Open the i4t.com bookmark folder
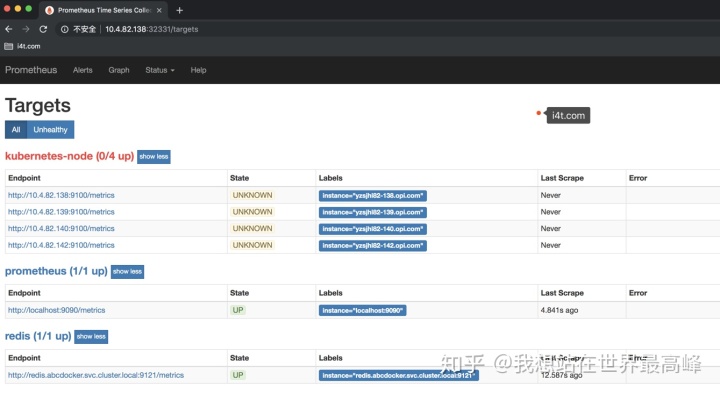The image size is (720, 394). coord(22,46)
